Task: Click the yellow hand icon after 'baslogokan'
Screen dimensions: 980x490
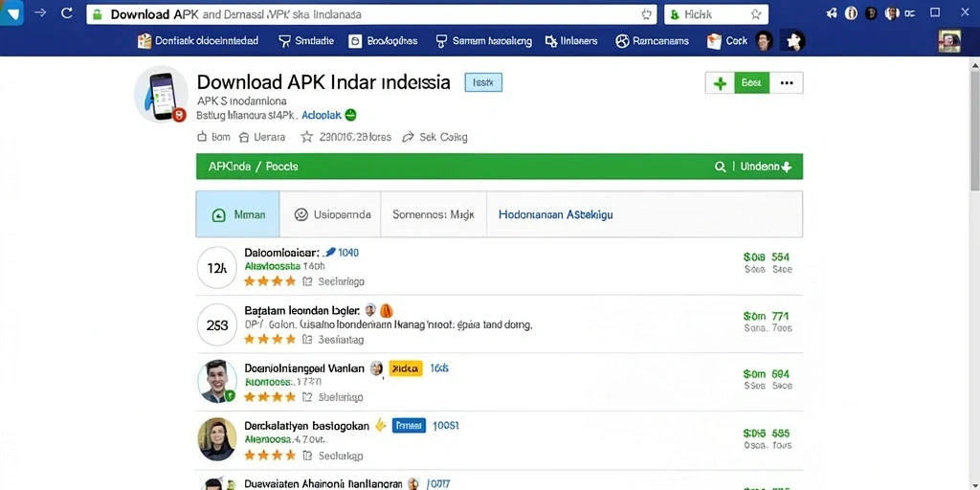Action: point(380,426)
